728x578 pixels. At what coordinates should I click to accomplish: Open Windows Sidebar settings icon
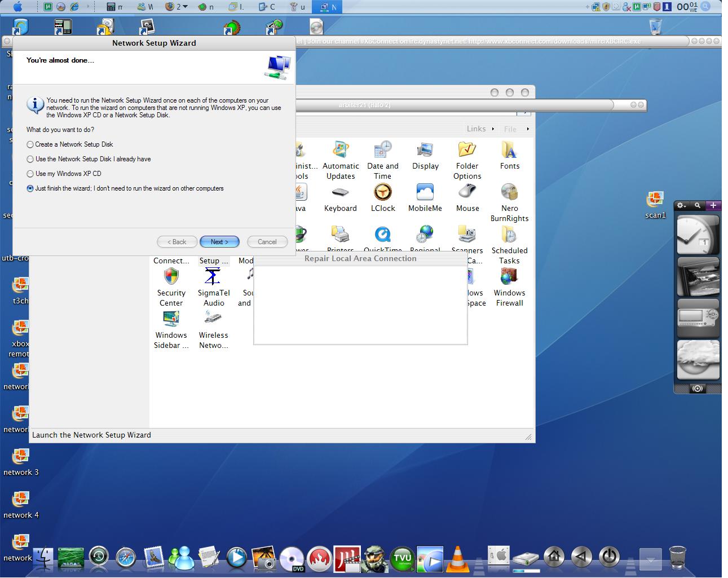[x=171, y=330]
